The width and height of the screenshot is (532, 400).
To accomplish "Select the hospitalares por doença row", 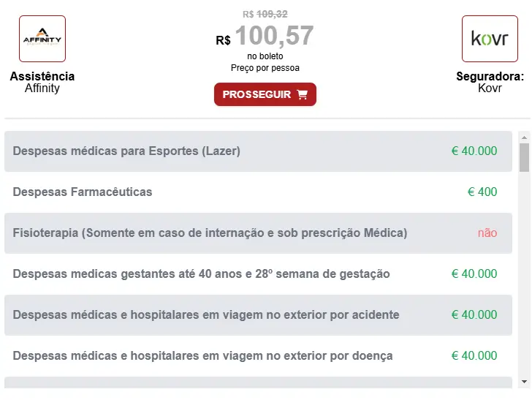I will click(258, 356).
